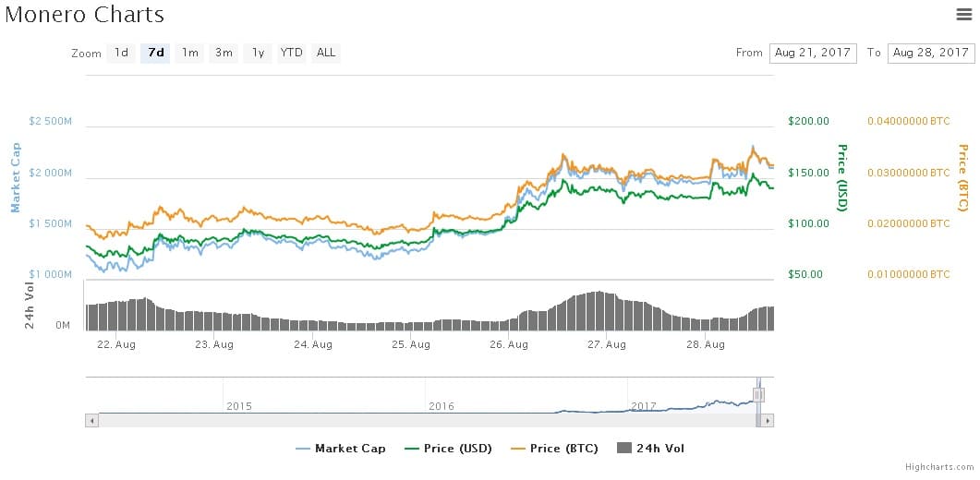Choose the 3m zoom range
This screenshot has height=480, width=980.
tap(224, 53)
